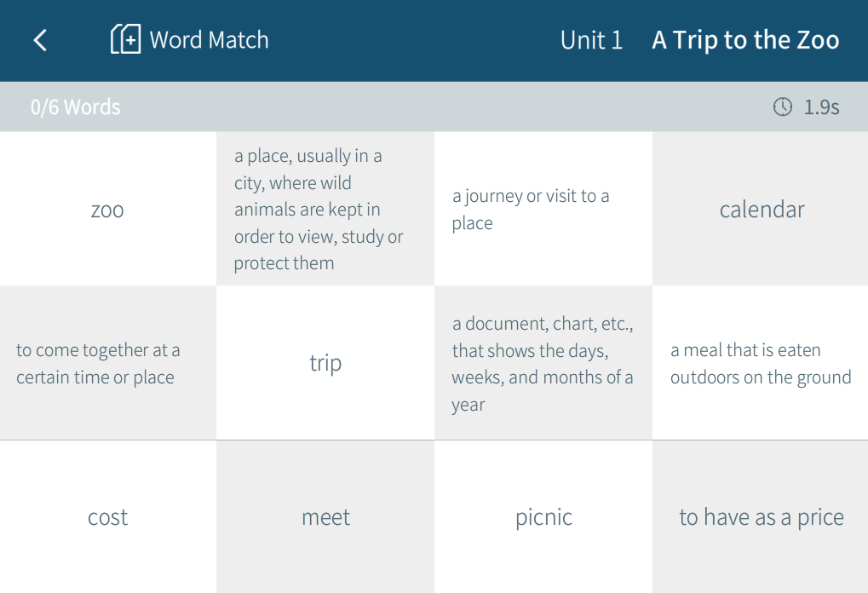This screenshot has width=868, height=593.
Task: Tap the 'meet' word card
Action: pyautogui.click(x=325, y=517)
